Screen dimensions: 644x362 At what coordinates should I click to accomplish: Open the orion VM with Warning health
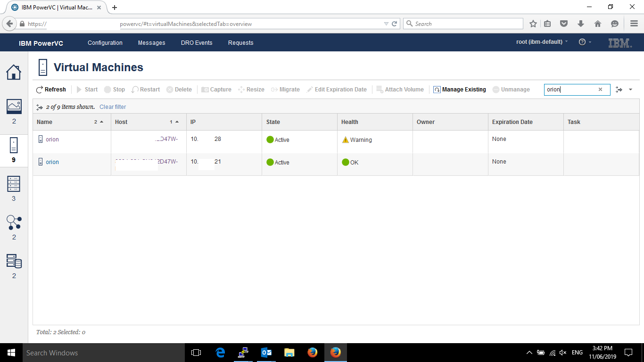click(52, 140)
